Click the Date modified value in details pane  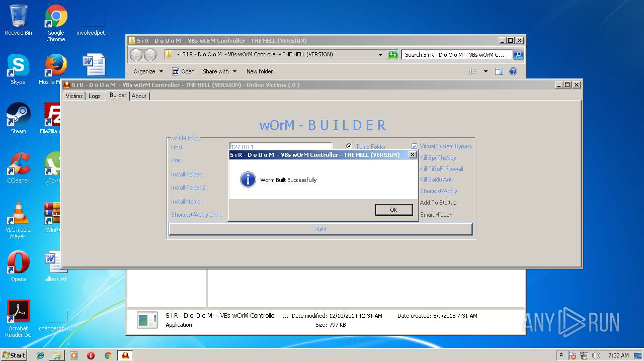click(356, 316)
